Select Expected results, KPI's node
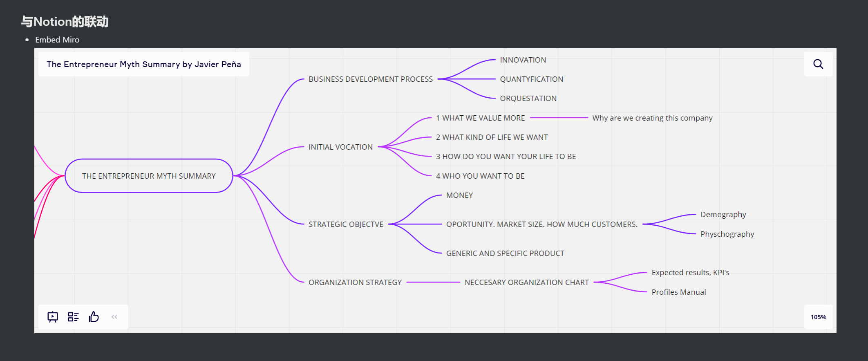 point(691,272)
